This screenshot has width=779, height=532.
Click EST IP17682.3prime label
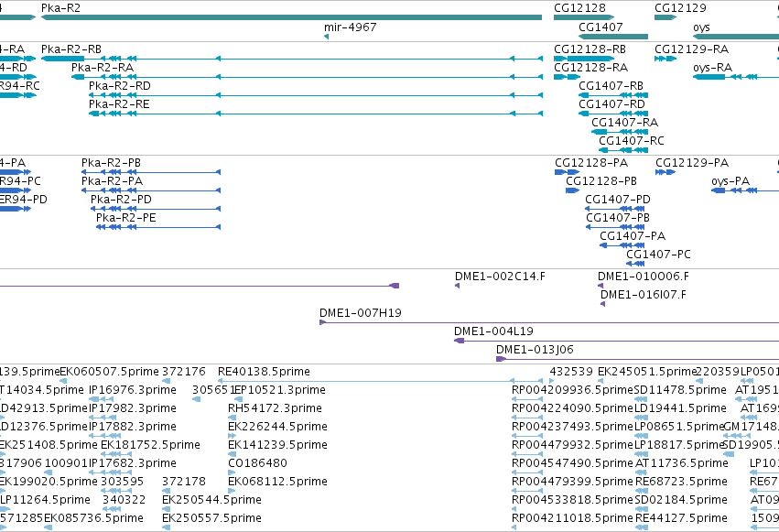(x=133, y=463)
